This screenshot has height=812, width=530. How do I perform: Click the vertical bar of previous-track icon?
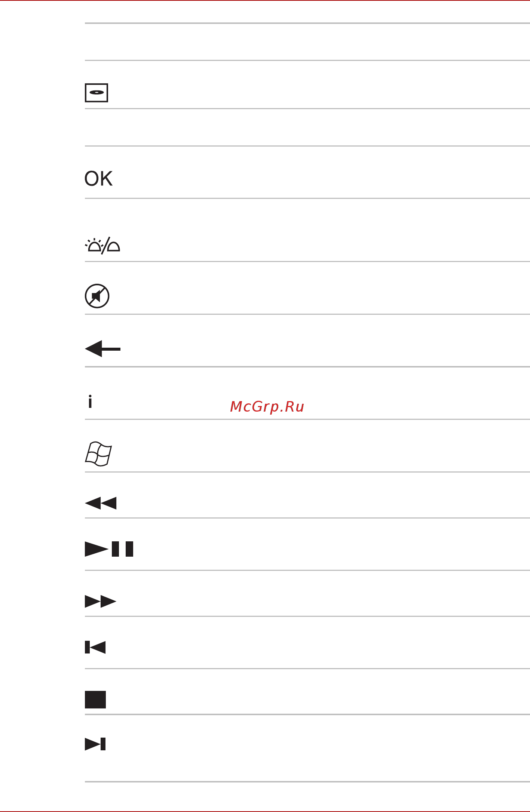pyautogui.click(x=87, y=647)
